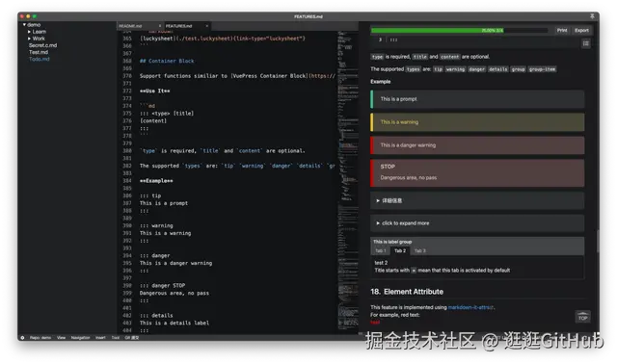
Task: Click the Print button
Action: click(x=562, y=30)
